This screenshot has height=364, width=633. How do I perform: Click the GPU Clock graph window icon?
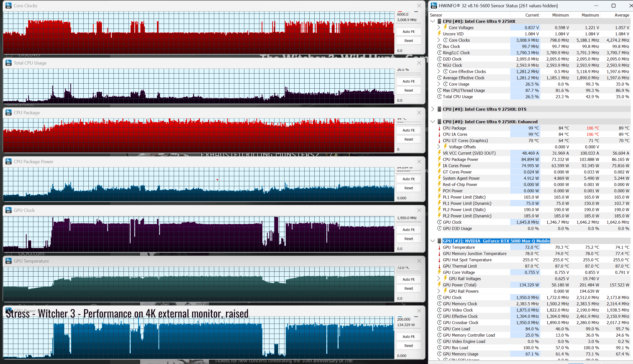coord(9,210)
